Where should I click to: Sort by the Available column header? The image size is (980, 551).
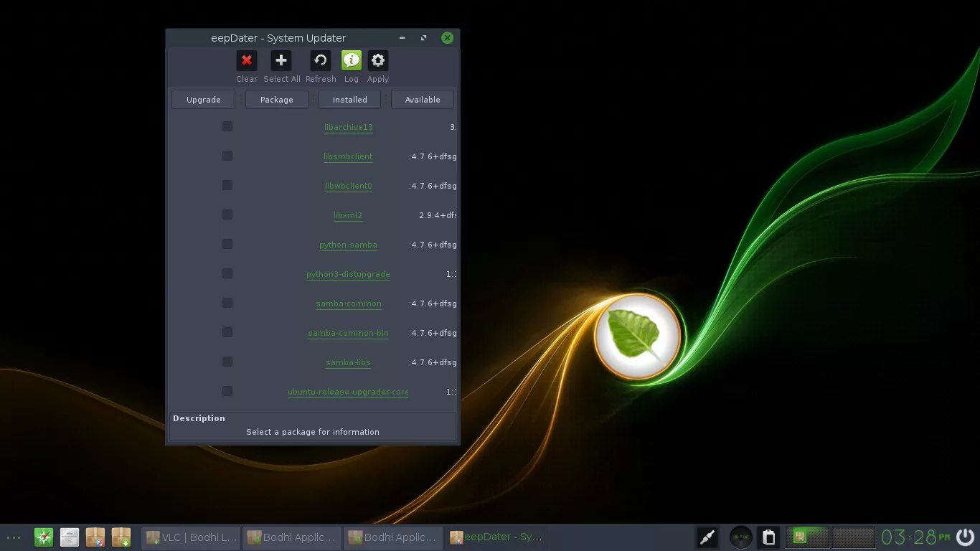point(423,100)
